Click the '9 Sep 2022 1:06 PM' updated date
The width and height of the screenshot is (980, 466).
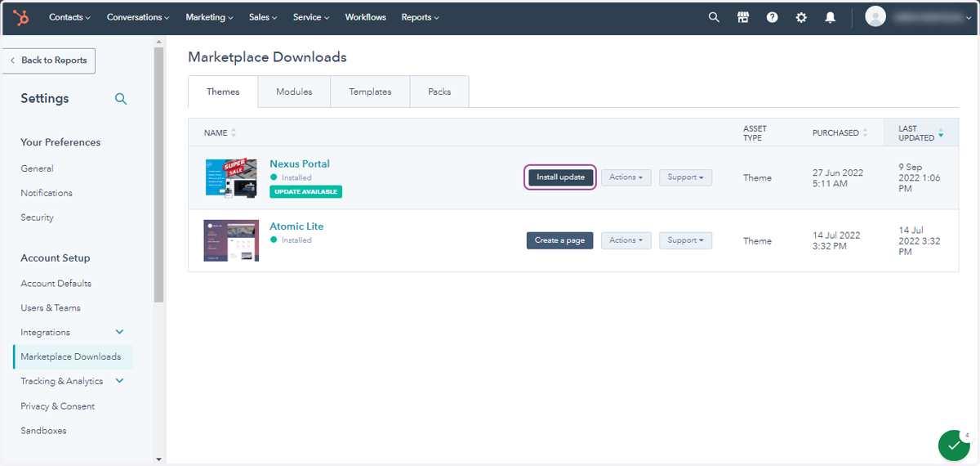pyautogui.click(x=920, y=178)
